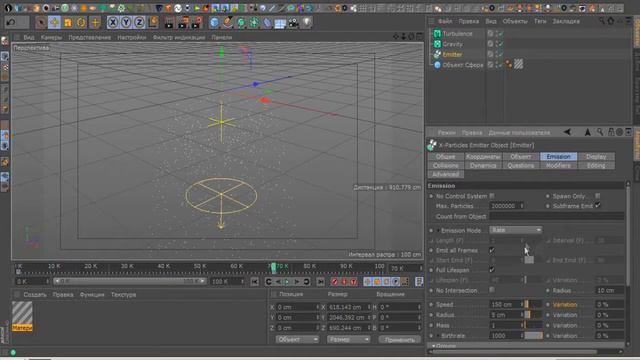The width and height of the screenshot is (640, 360).
Task: Select the Turbulence object
Action: click(x=457, y=33)
